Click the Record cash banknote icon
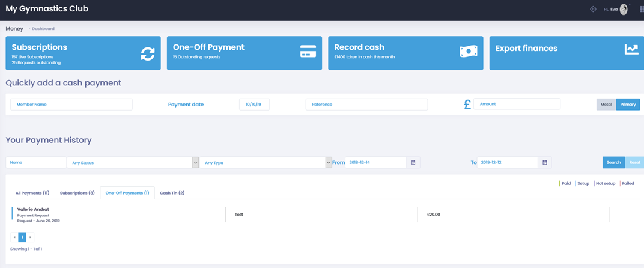644x268 pixels. coord(469,52)
